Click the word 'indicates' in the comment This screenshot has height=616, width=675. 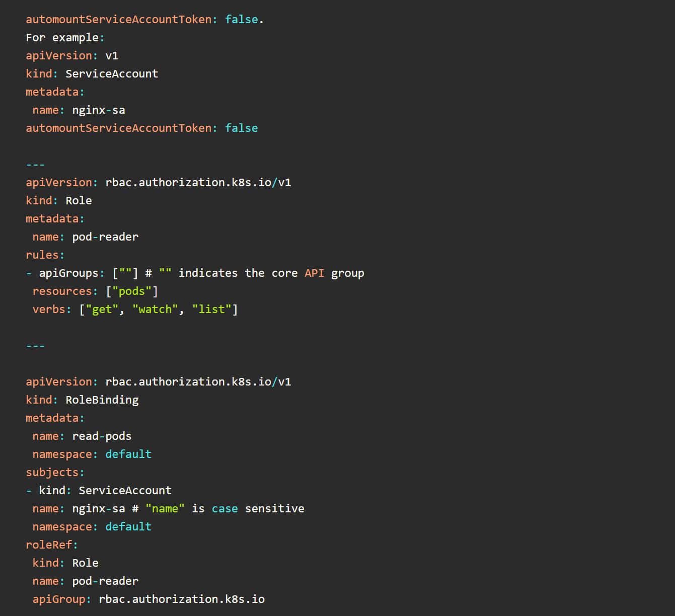pyautogui.click(x=208, y=273)
